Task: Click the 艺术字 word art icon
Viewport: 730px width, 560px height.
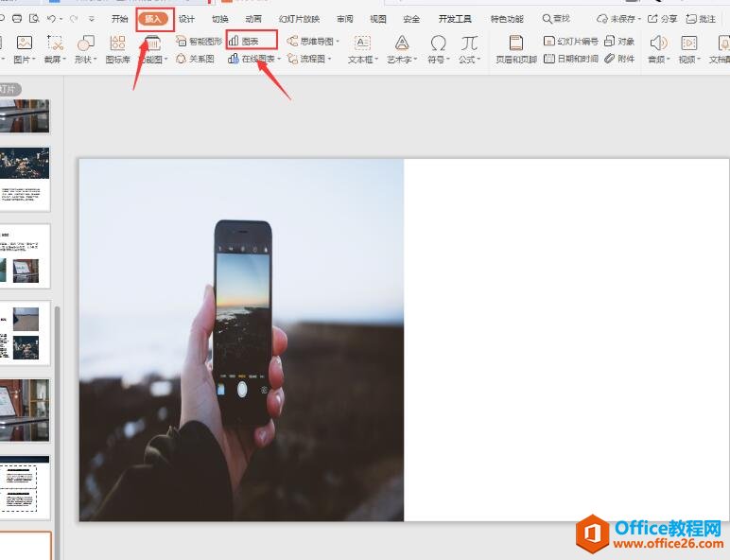Action: pos(402,44)
